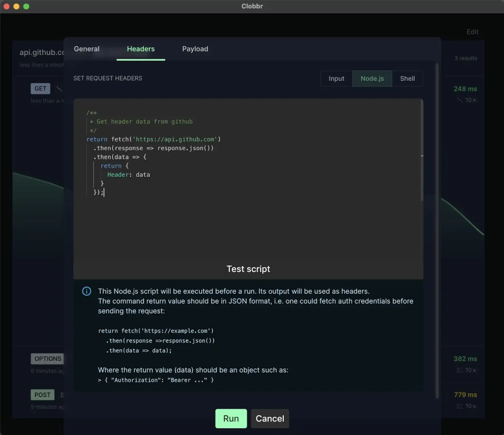Click the GET method badge
504x435 pixels.
pyautogui.click(x=40, y=89)
